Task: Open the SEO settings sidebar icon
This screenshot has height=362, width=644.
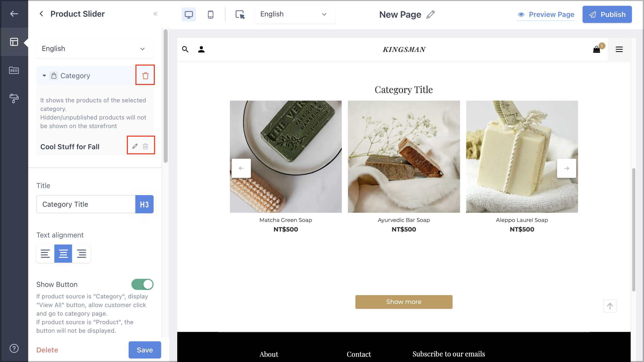Action: tap(14, 70)
